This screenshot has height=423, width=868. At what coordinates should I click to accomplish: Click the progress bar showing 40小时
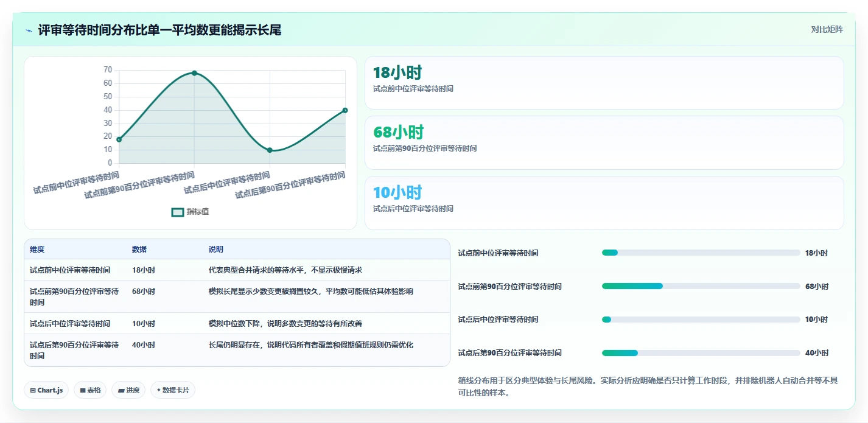pos(701,353)
